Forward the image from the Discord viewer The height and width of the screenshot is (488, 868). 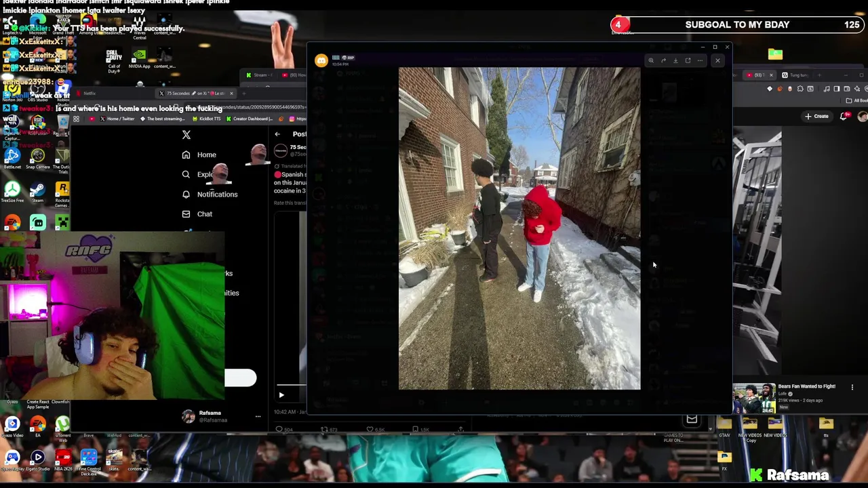(x=663, y=61)
